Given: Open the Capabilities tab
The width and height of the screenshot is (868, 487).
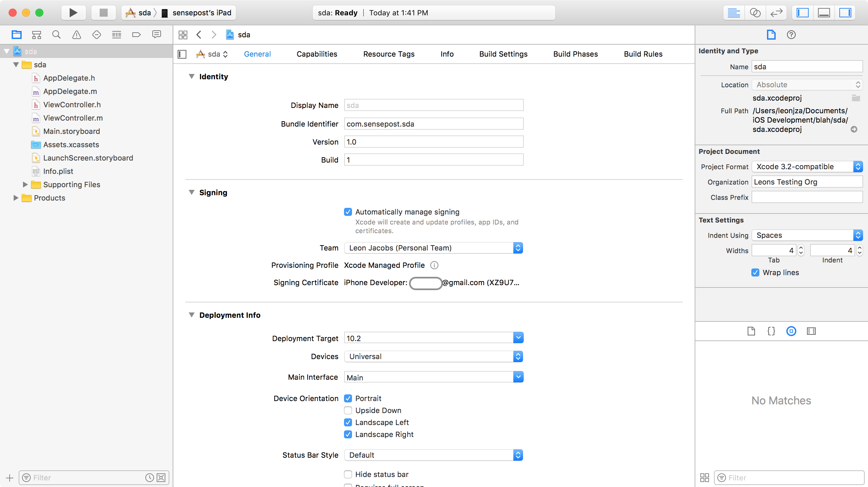Looking at the screenshot, I should coord(316,54).
